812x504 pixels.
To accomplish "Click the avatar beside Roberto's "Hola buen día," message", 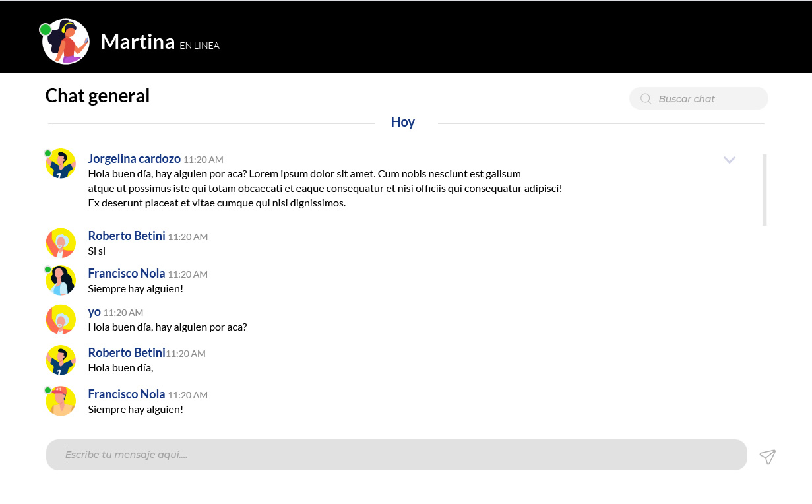I will point(61,360).
